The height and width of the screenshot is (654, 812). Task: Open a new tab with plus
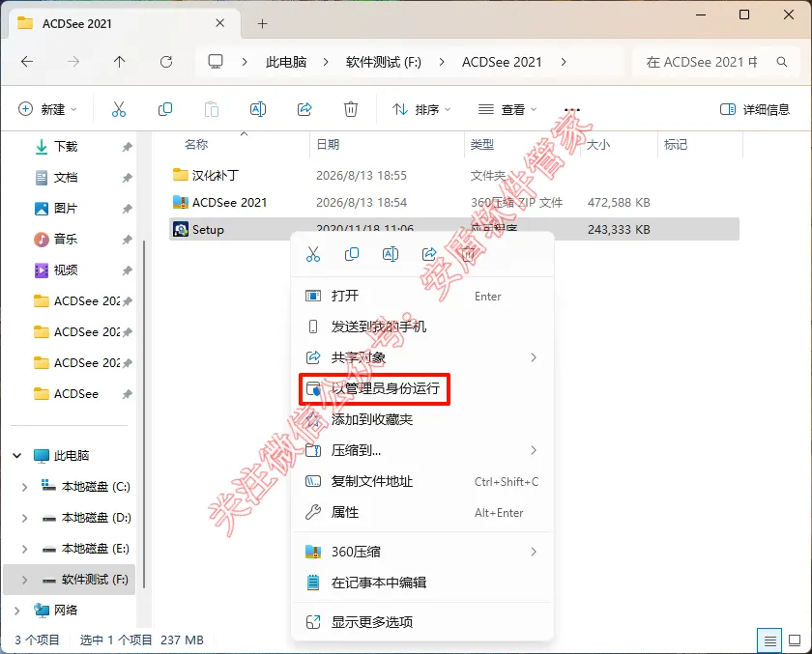point(263,23)
